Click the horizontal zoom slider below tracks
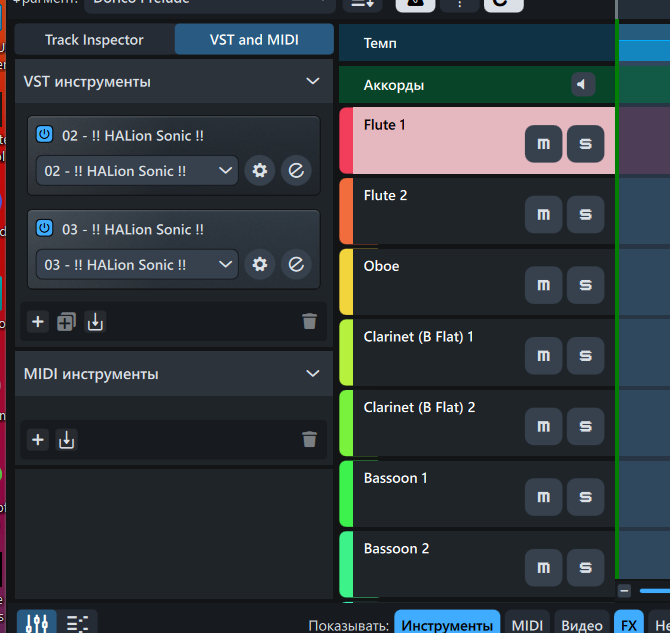The width and height of the screenshot is (670, 633). tap(655, 591)
